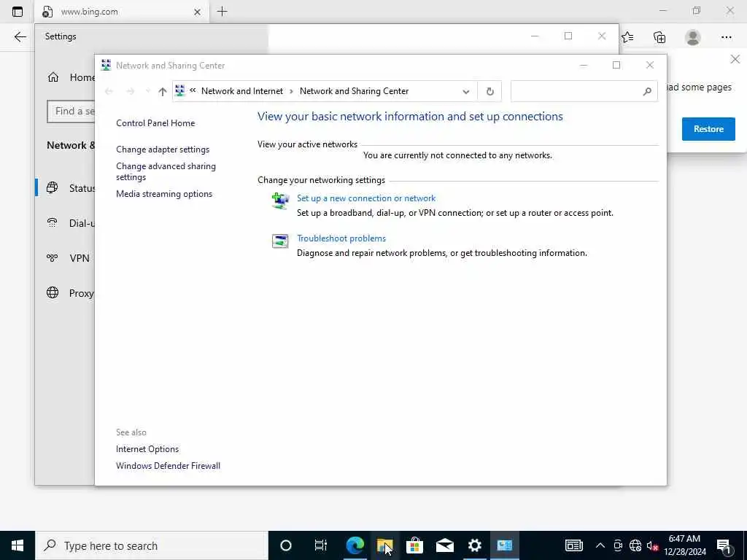
Task: Click the search magnifier in Control Panel search box
Action: click(646, 91)
